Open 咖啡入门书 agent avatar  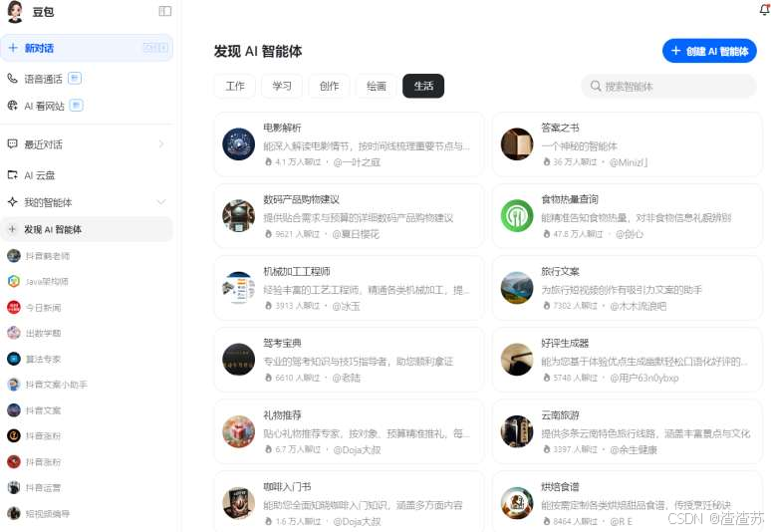[238, 503]
